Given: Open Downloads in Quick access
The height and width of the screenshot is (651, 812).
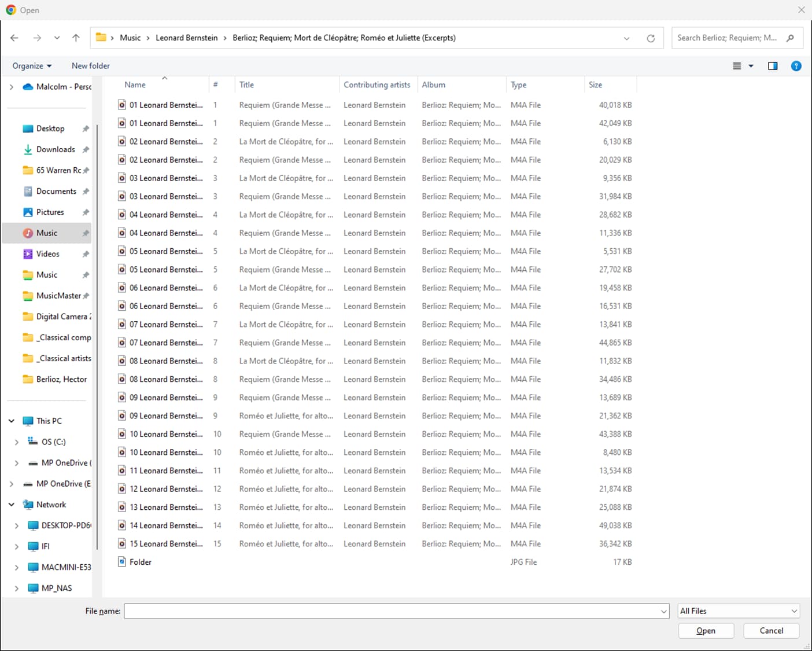Looking at the screenshot, I should 56,149.
